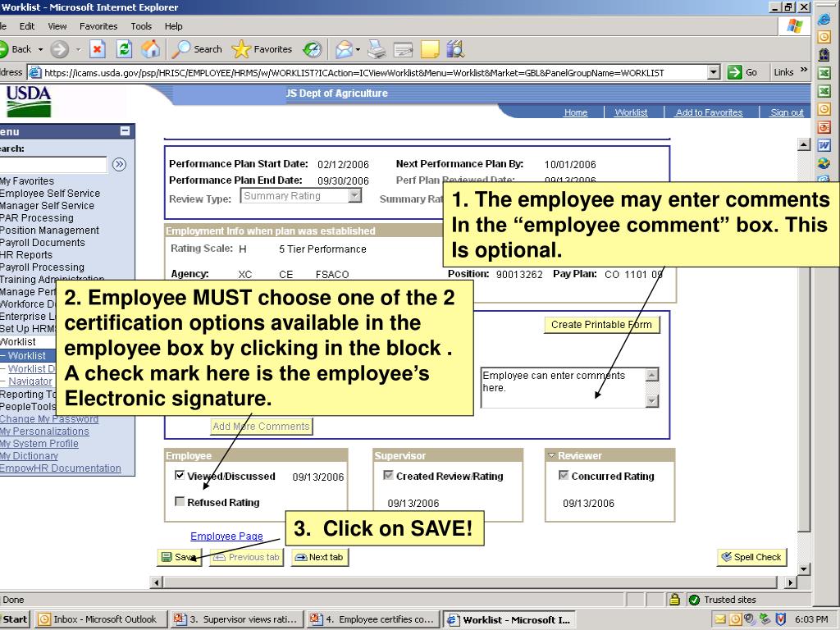The height and width of the screenshot is (630, 840).
Task: Select the highlighted Worklist menu item
Action: pyautogui.click(x=27, y=356)
